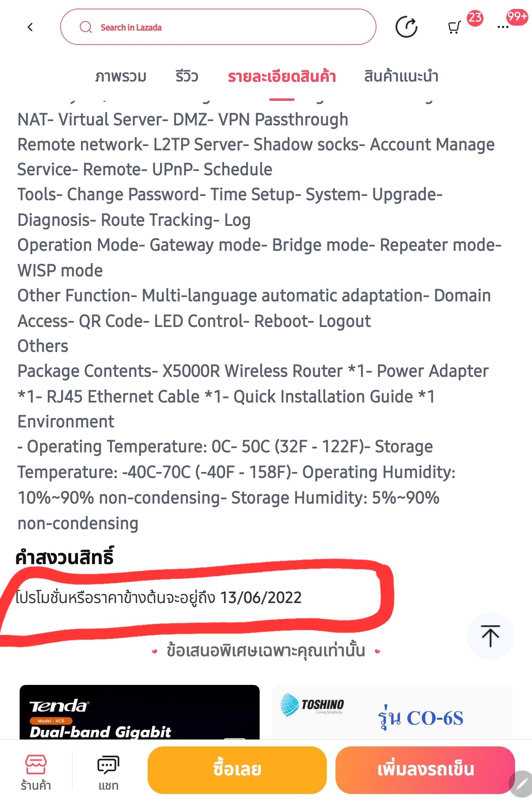Tap the share arrow icon
The image size is (532, 801).
click(x=406, y=27)
